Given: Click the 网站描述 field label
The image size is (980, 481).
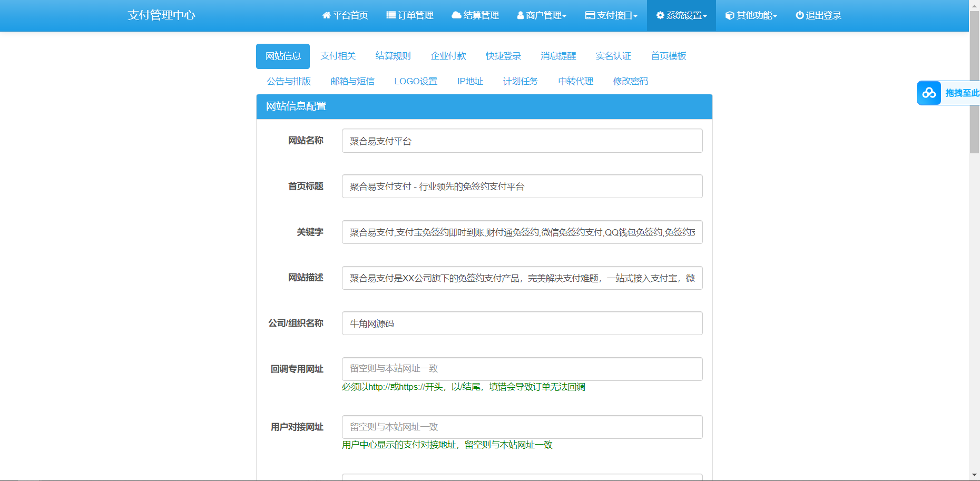Looking at the screenshot, I should (306, 278).
